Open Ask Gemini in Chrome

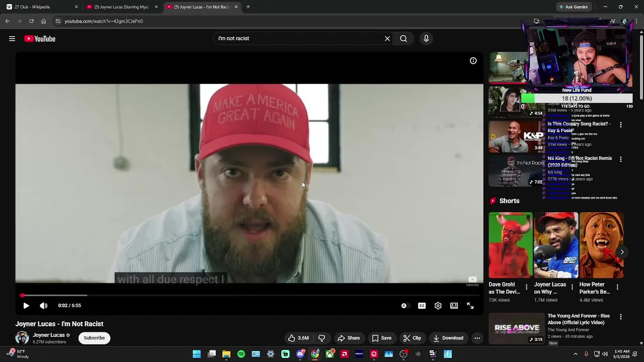tap(573, 7)
